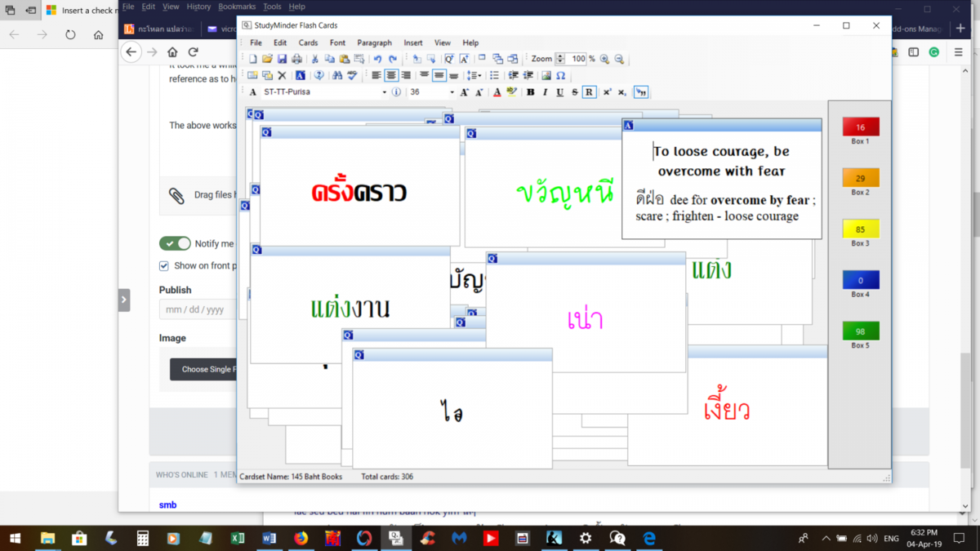Image resolution: width=980 pixels, height=551 pixels.
Task: Click the Save cardset toolbar icon
Action: (x=282, y=60)
